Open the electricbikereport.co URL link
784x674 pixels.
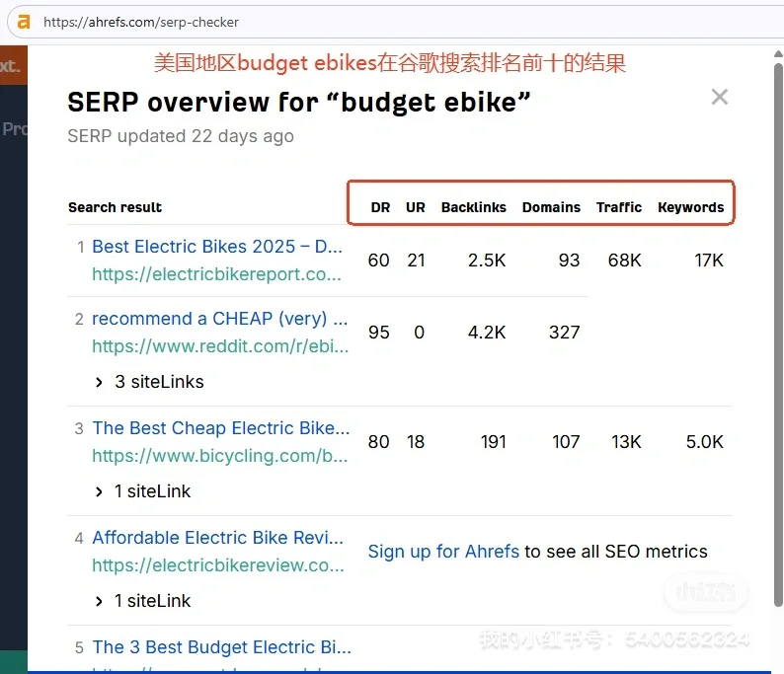click(216, 274)
